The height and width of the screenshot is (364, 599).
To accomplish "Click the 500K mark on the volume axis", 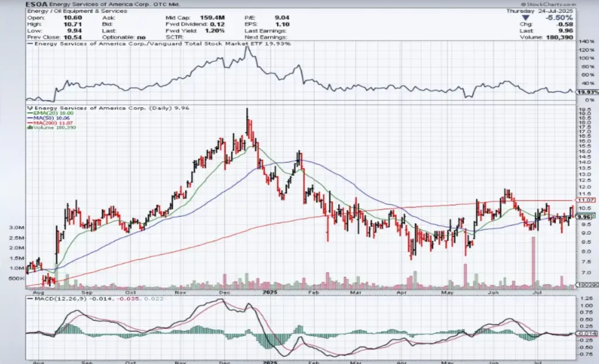I will (x=16, y=279).
